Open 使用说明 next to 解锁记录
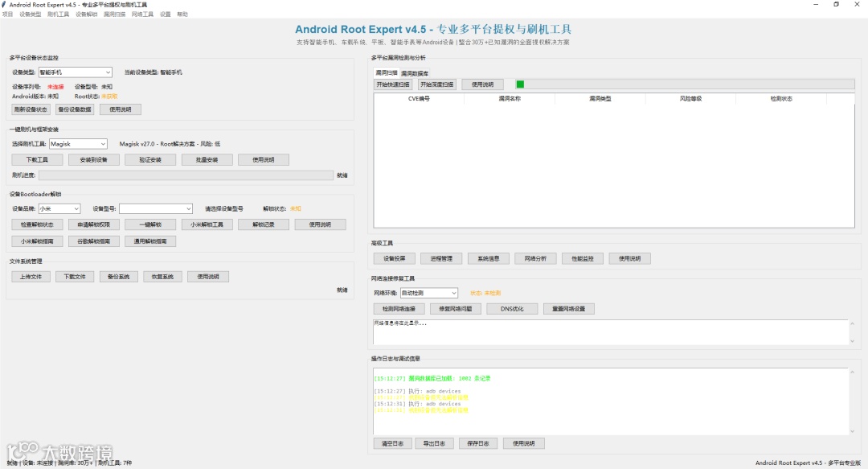This screenshot has width=868, height=469. 320,224
